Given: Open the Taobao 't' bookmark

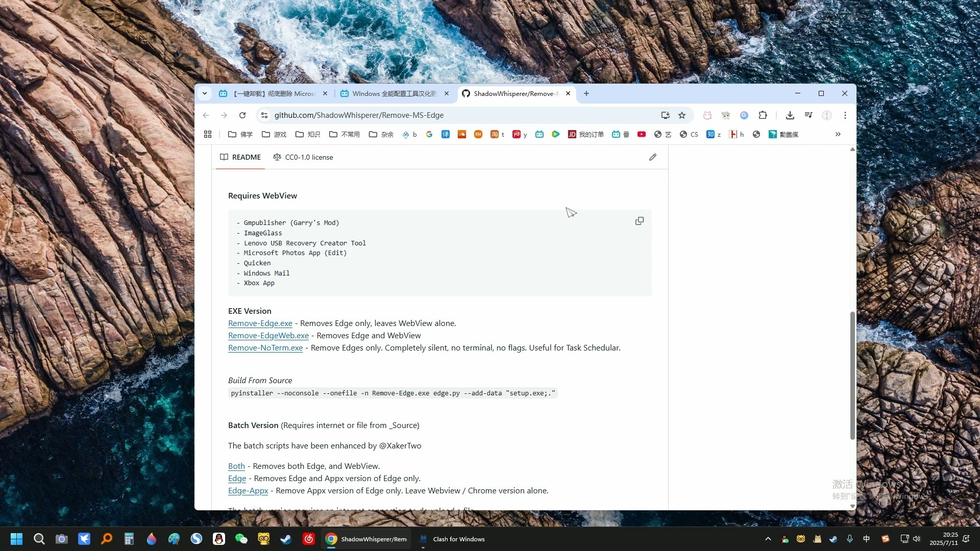Looking at the screenshot, I should [497, 134].
